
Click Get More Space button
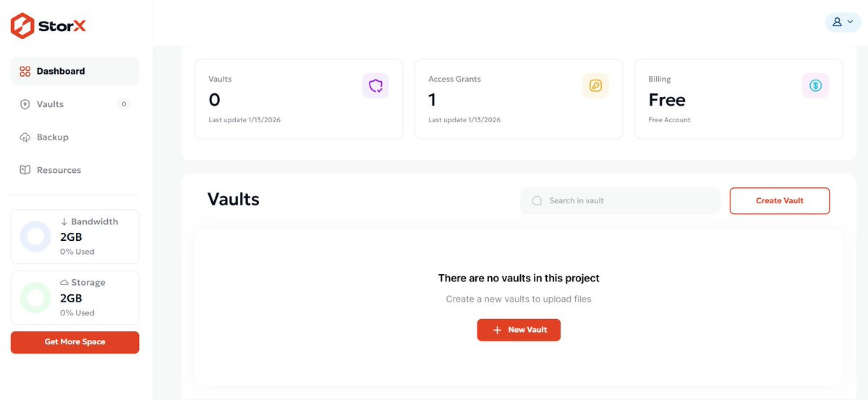(x=75, y=342)
